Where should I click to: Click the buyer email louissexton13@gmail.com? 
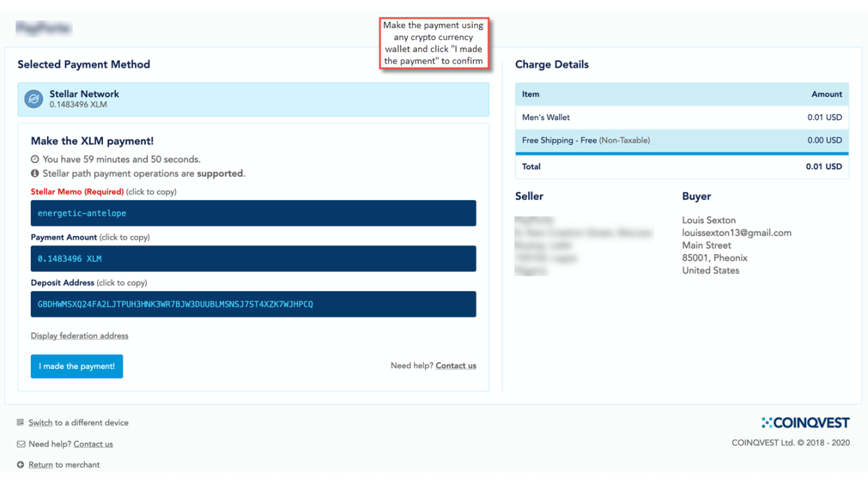coord(736,233)
